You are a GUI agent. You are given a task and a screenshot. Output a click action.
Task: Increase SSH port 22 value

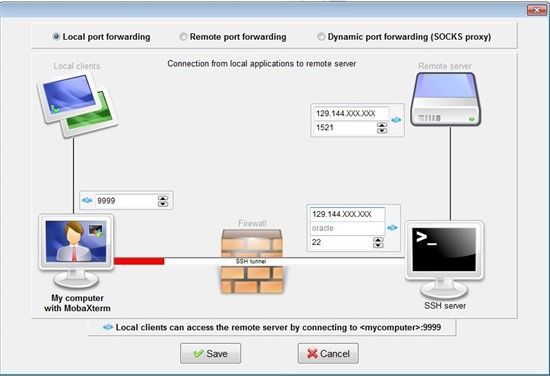click(378, 240)
